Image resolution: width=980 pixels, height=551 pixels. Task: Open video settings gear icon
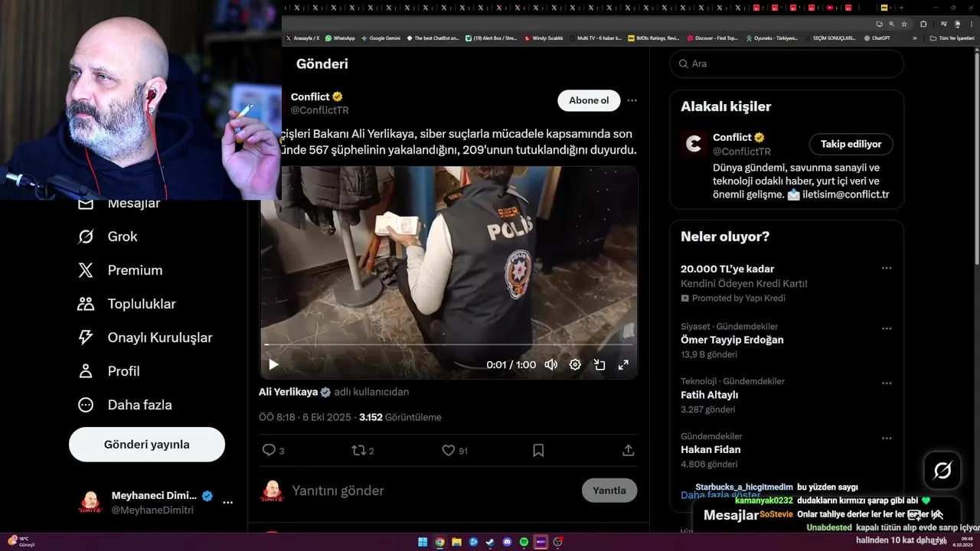tap(575, 364)
